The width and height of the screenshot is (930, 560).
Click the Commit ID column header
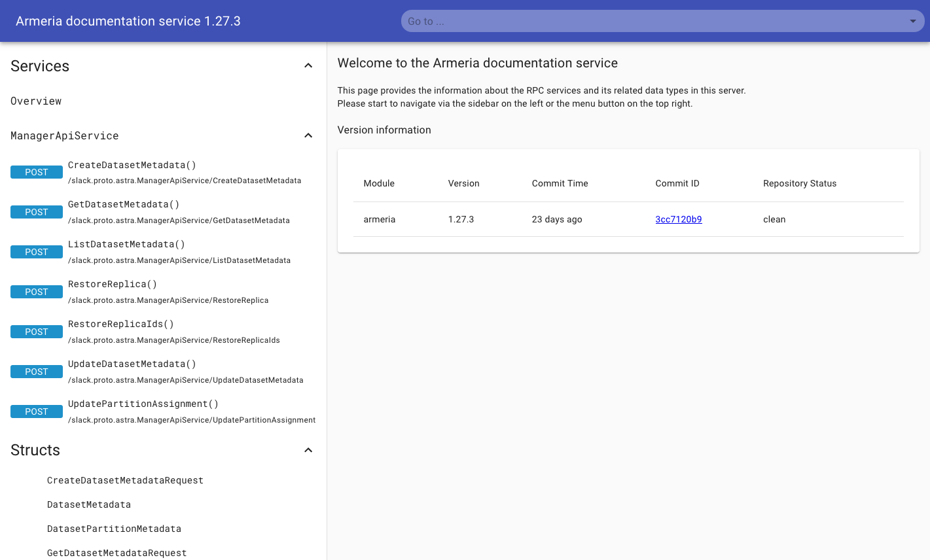tap(677, 183)
